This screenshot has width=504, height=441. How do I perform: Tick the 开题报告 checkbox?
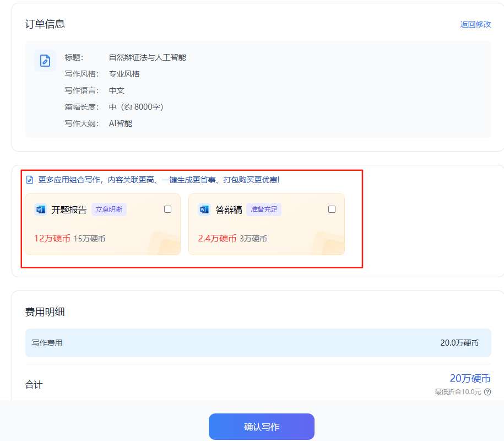click(168, 209)
